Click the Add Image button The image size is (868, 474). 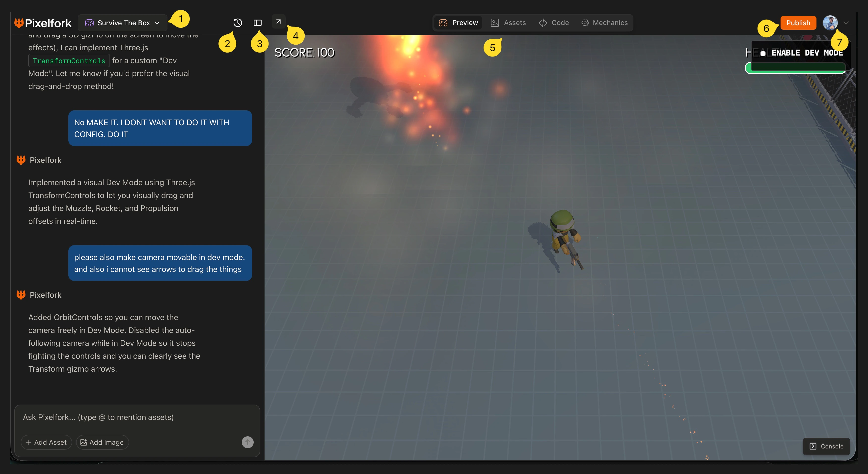tap(102, 442)
